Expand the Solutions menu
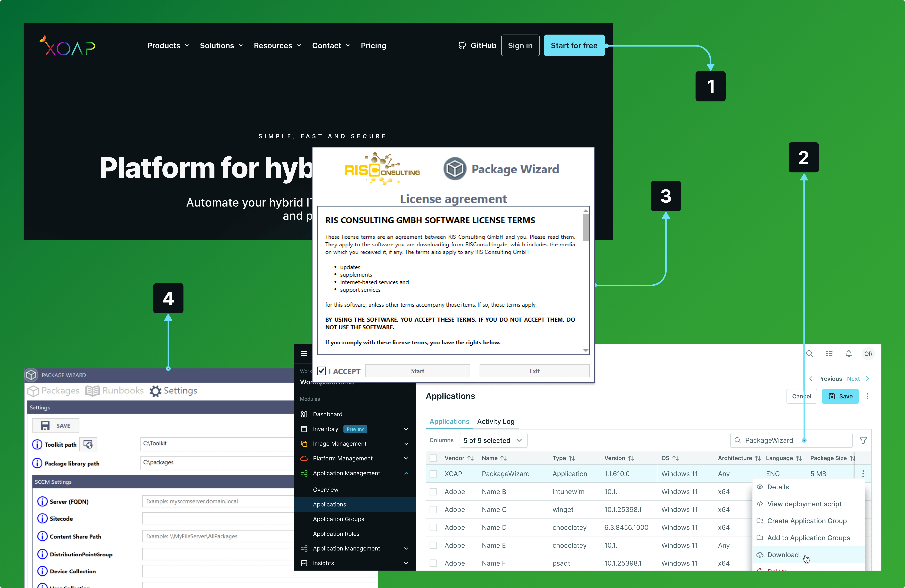The width and height of the screenshot is (905, 588). tap(221, 46)
